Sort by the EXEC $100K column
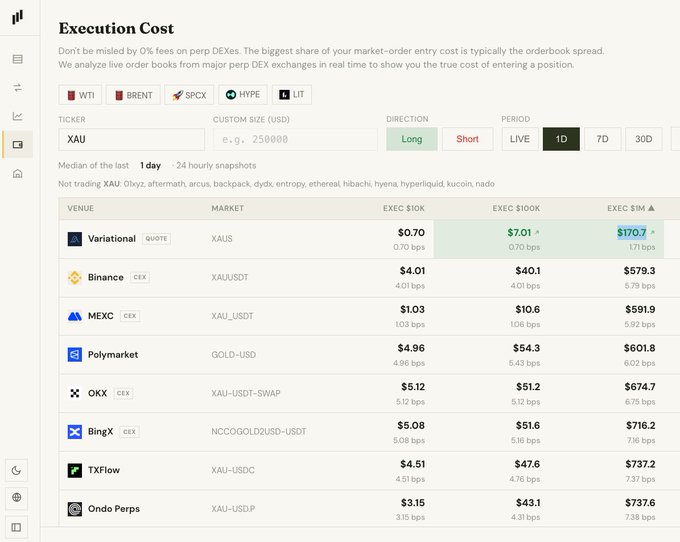 click(516, 208)
